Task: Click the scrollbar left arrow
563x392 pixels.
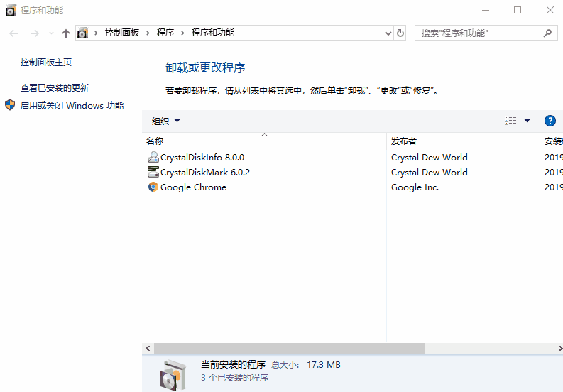Action: (x=148, y=348)
